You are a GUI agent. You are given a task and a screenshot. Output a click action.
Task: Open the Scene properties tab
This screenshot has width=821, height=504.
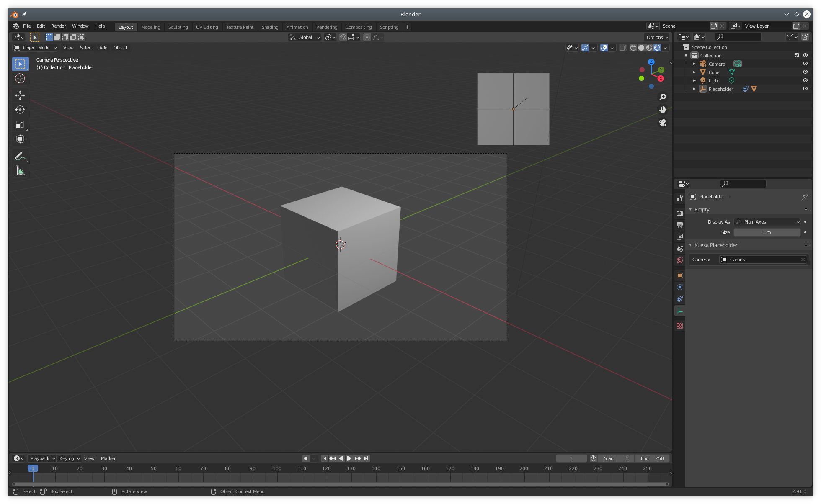(680, 249)
